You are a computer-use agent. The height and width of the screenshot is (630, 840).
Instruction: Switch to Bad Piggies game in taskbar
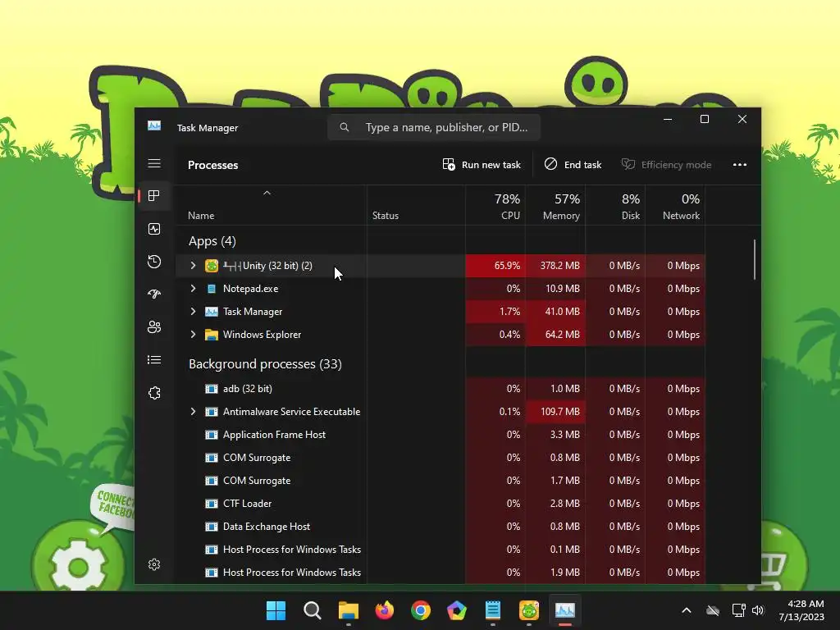[529, 610]
